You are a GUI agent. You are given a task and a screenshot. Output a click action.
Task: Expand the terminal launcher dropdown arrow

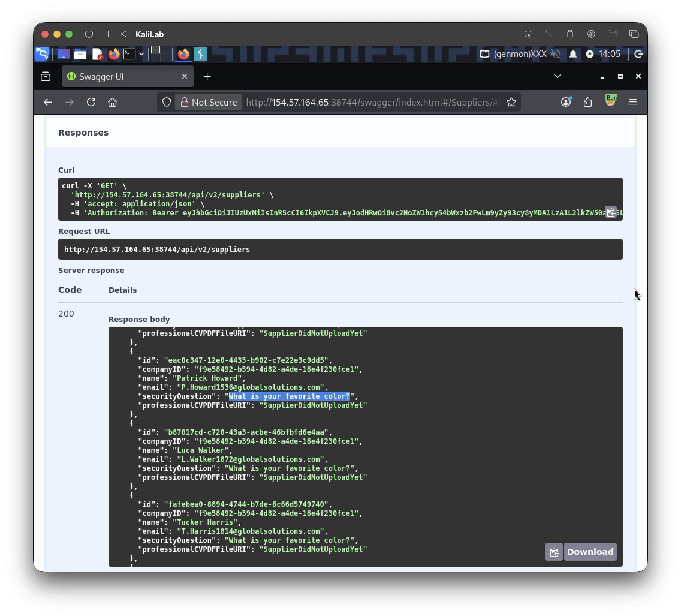click(x=141, y=54)
